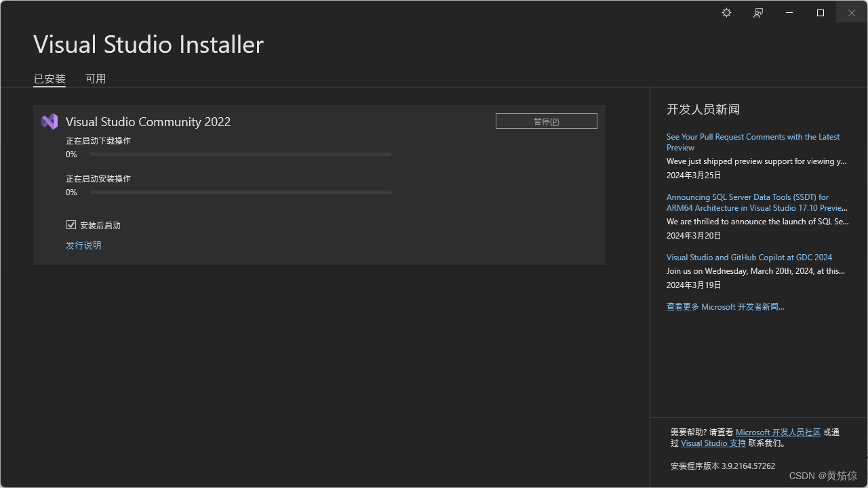
Task: Open See Your Pull Request Comments news link
Action: click(x=753, y=142)
